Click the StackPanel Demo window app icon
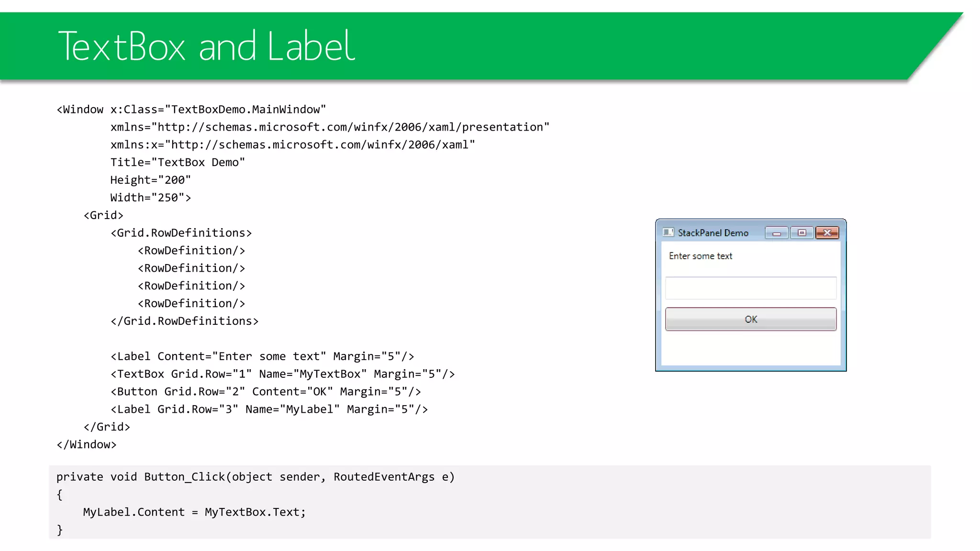This screenshot has width=980, height=551. (668, 232)
